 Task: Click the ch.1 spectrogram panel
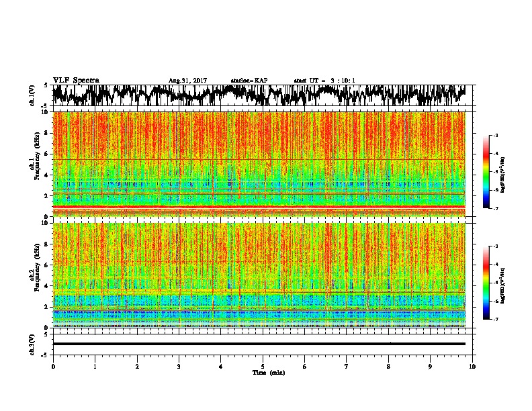259,164
